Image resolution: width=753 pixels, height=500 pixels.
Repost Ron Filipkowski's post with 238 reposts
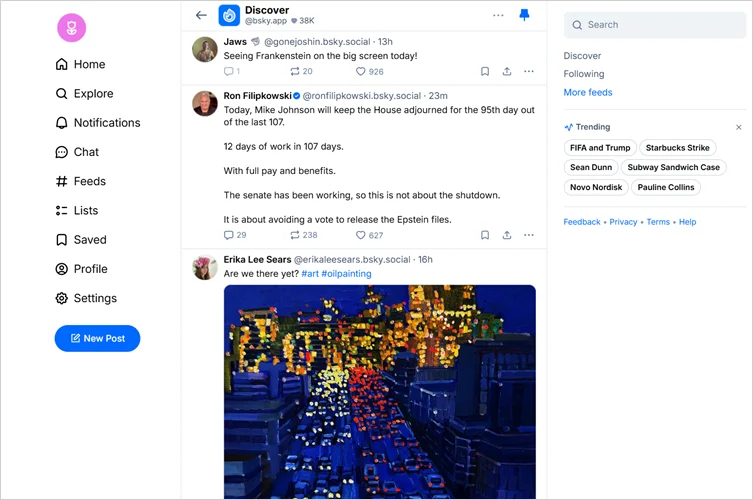(304, 235)
